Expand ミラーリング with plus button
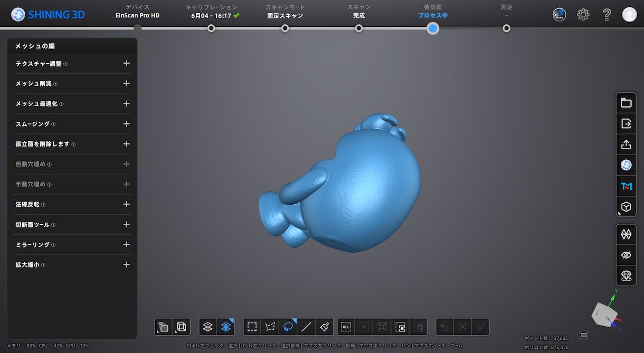Screen dimensions: 644x353 pyautogui.click(x=126, y=244)
